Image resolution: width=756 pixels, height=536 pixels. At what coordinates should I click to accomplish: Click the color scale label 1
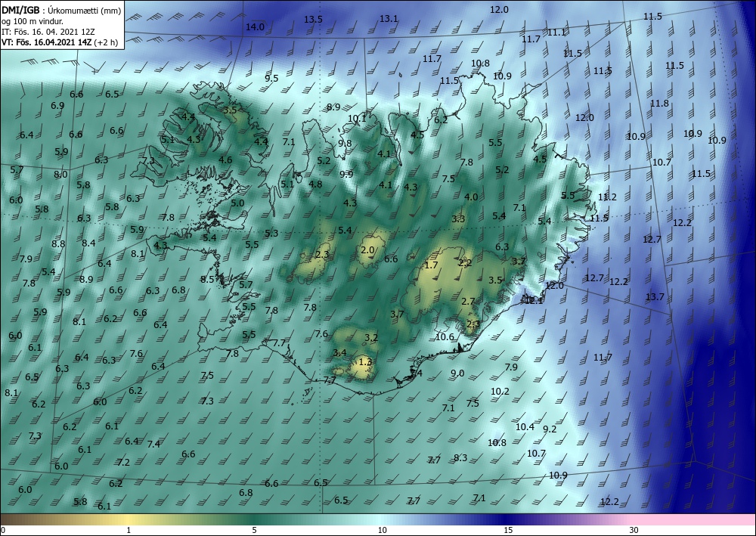(129, 530)
